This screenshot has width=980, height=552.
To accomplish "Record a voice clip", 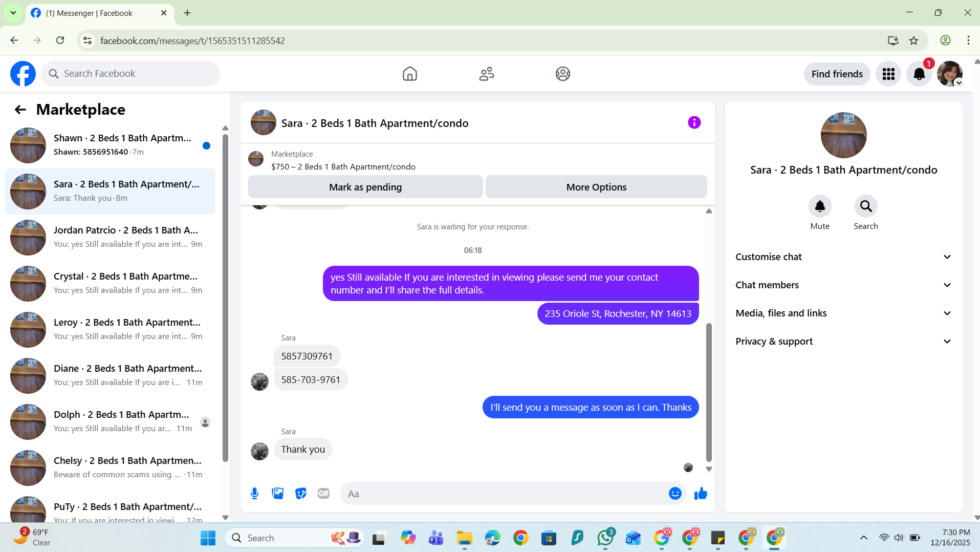I will click(254, 494).
